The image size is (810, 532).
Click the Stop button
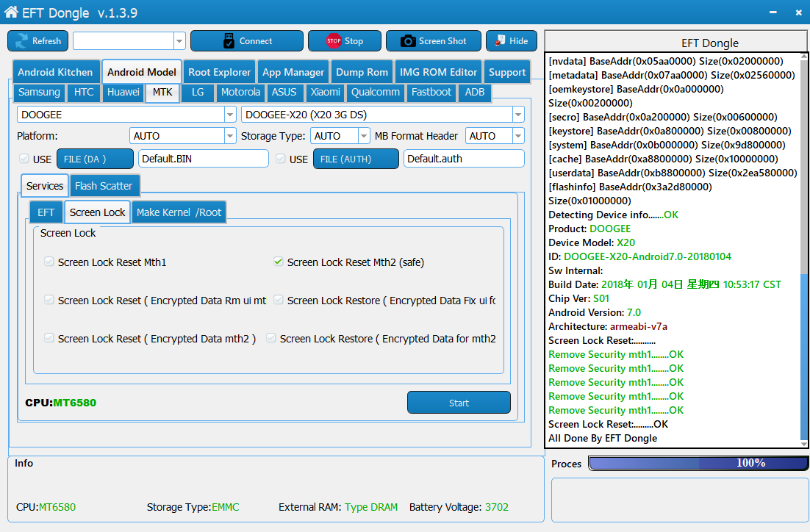click(x=345, y=41)
